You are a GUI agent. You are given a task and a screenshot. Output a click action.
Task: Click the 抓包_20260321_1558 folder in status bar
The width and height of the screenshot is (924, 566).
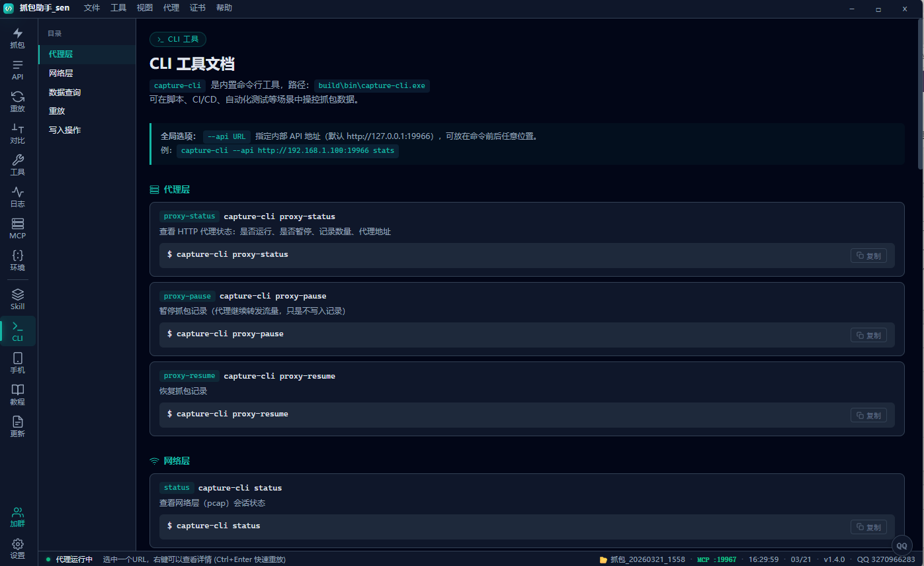click(x=642, y=559)
